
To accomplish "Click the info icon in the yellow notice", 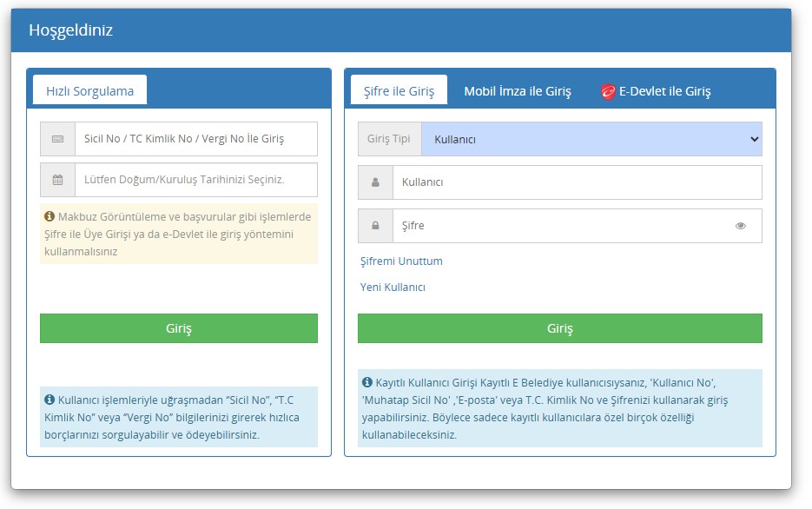I will point(50,215).
